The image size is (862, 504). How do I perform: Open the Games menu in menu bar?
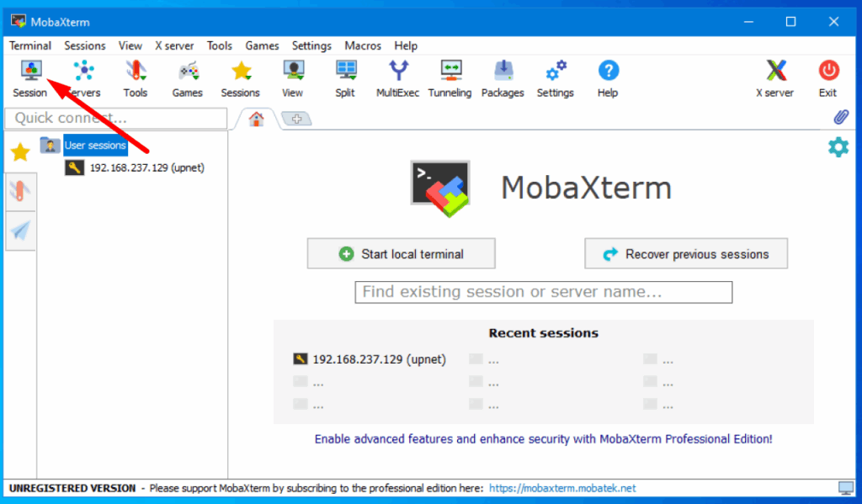pos(263,45)
